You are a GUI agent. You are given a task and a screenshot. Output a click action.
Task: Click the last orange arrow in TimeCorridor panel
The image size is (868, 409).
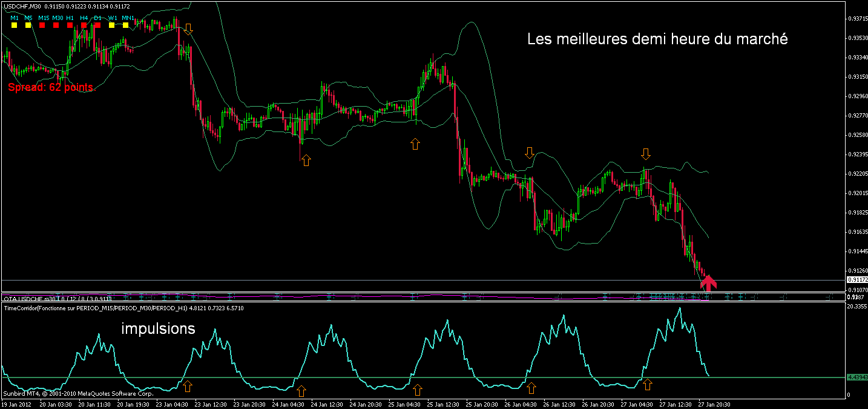(648, 384)
